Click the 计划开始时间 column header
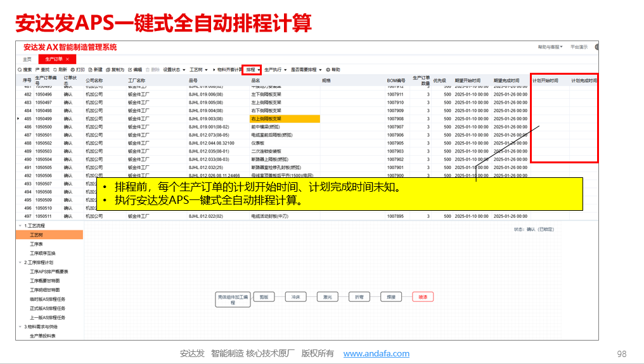The image size is (644, 364). pyautogui.click(x=545, y=81)
